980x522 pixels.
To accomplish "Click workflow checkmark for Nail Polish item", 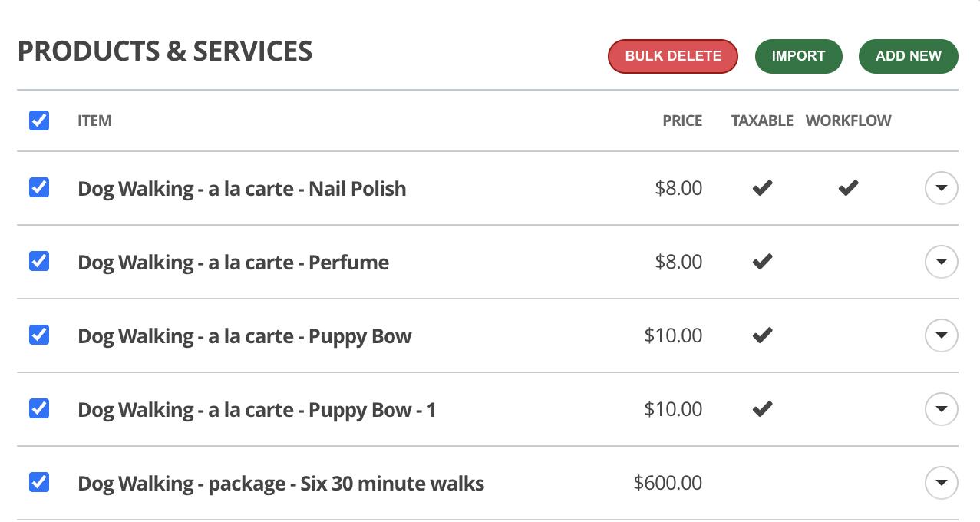I will pyautogui.click(x=848, y=188).
